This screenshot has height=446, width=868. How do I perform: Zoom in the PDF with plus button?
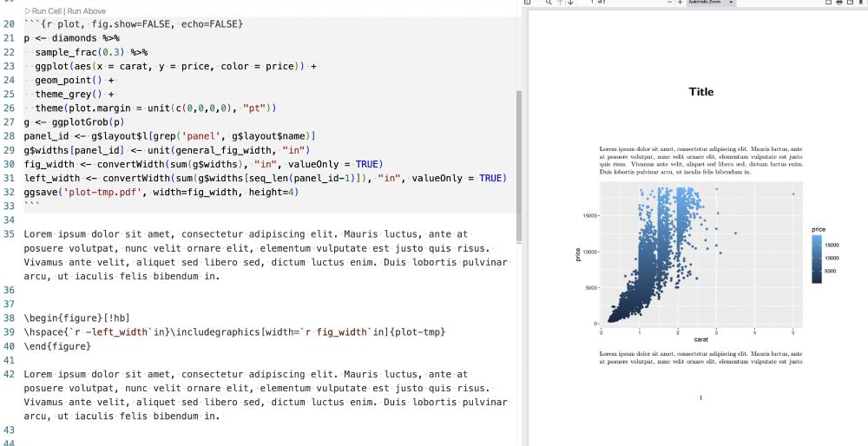(x=680, y=3)
